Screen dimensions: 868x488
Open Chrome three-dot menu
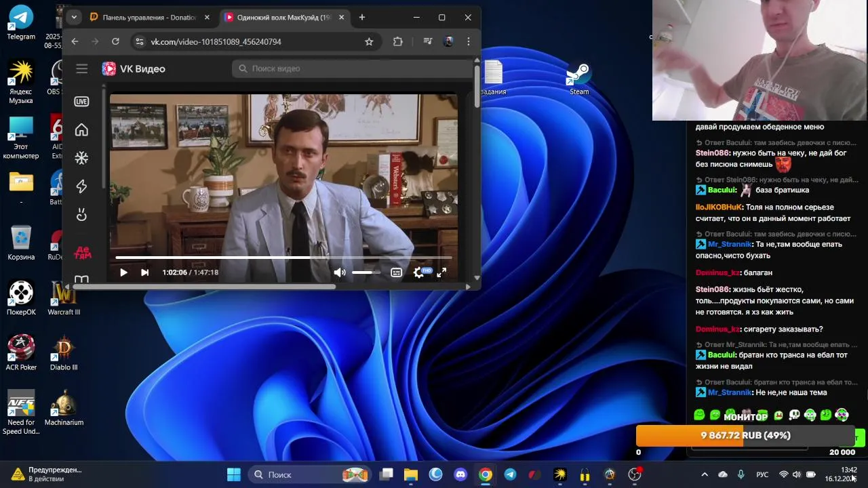[x=469, y=42]
